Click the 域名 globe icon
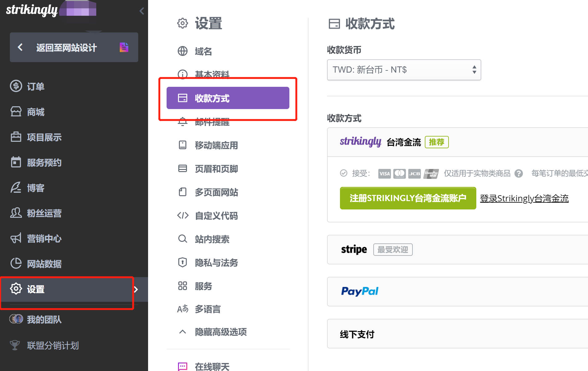Viewport: 588px width, 371px height. [183, 51]
